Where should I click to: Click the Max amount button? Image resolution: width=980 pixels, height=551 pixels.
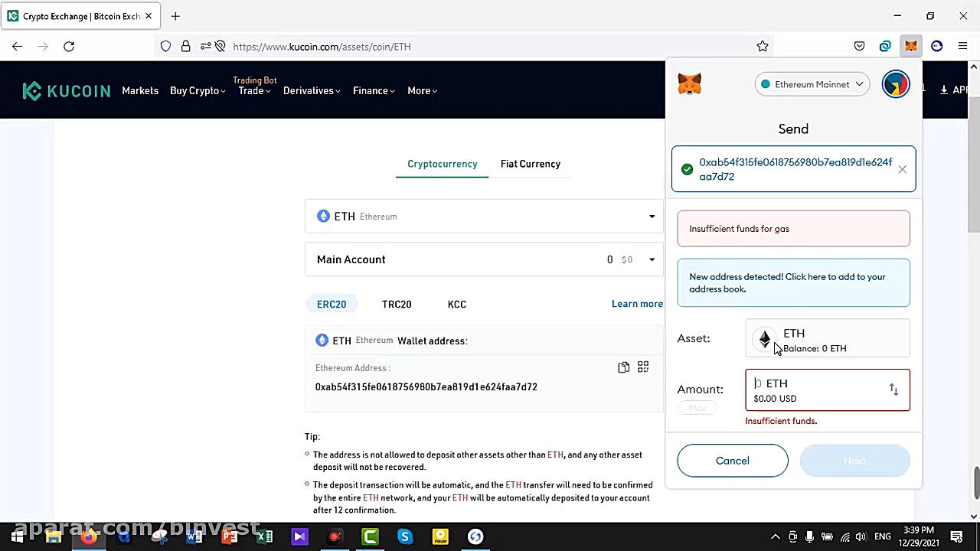(697, 409)
